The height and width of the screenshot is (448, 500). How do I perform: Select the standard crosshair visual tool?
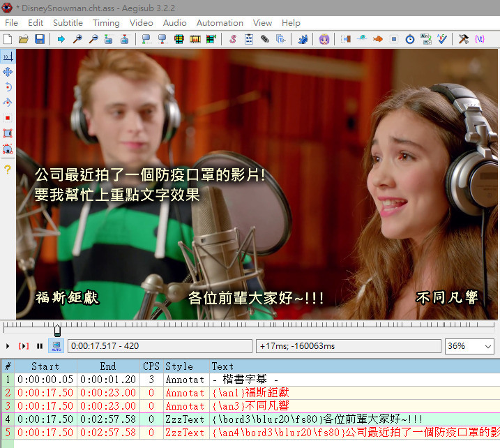8,57
